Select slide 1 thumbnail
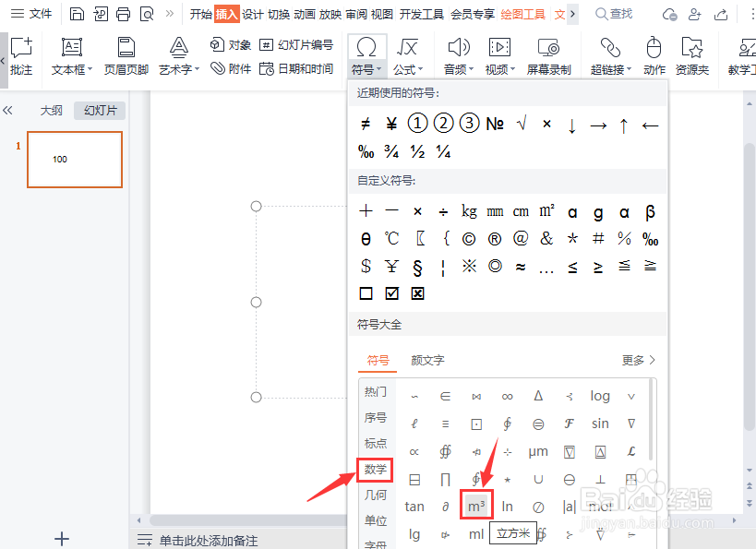The image size is (756, 549). point(75,160)
